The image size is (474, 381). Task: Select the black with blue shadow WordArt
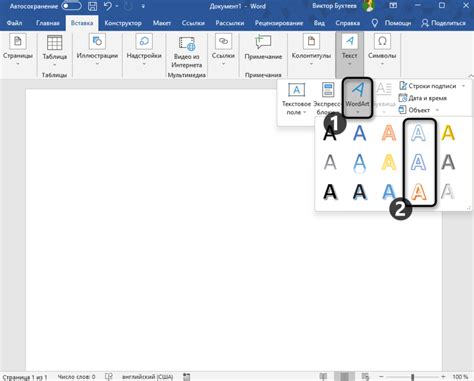[359, 192]
